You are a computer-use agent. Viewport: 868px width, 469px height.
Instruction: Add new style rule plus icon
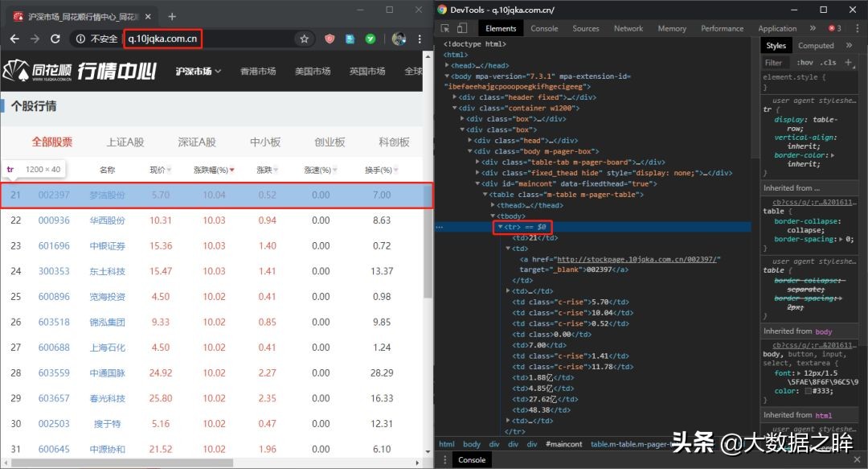pyautogui.click(x=849, y=63)
